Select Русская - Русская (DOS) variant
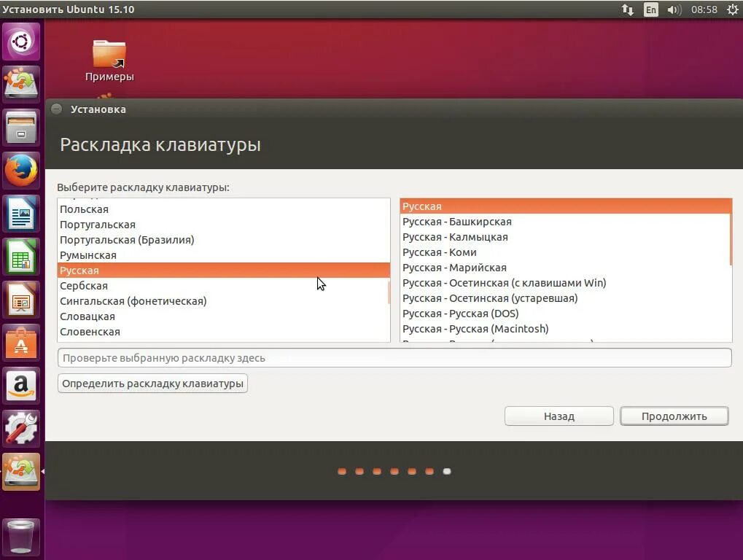 565,314
